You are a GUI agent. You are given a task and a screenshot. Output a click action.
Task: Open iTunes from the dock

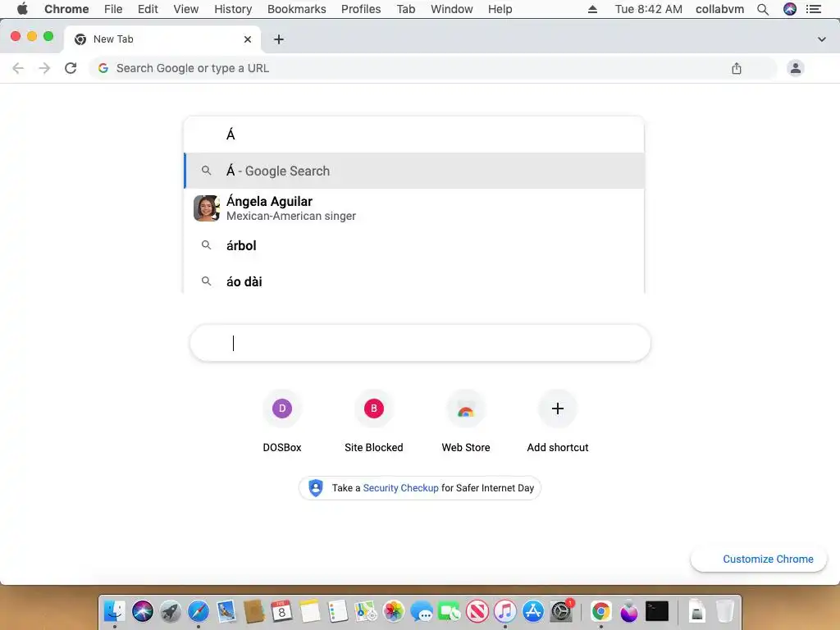505,610
